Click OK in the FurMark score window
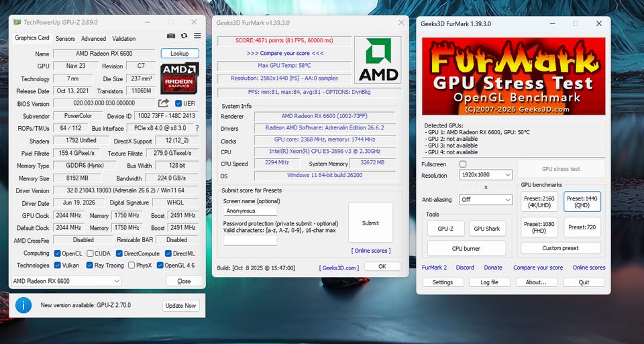Viewport: 644px width, 344px height. pyautogui.click(x=382, y=266)
